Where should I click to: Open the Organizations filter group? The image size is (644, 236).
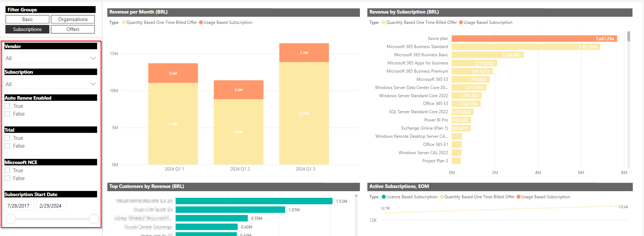coord(73,19)
